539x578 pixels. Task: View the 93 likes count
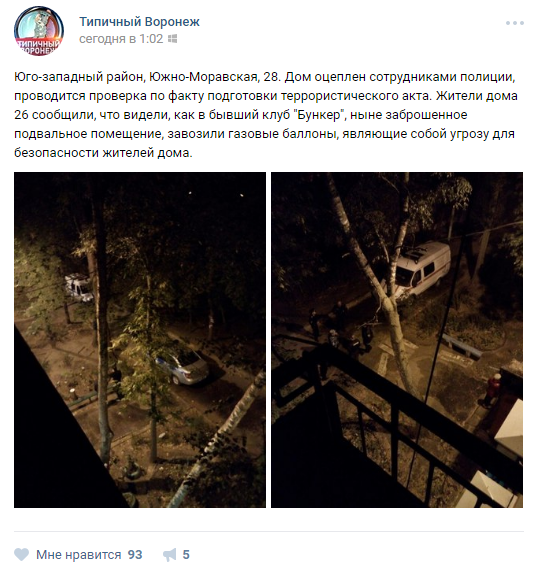(135, 555)
